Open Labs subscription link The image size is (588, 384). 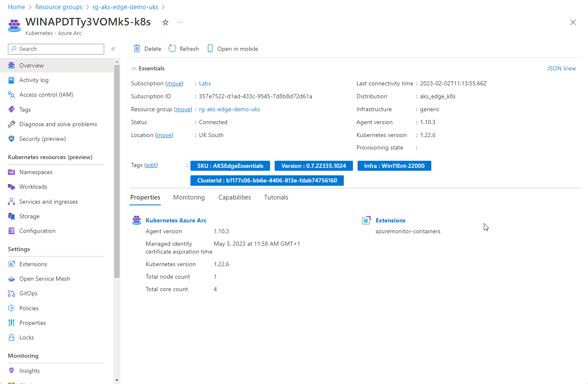click(205, 83)
